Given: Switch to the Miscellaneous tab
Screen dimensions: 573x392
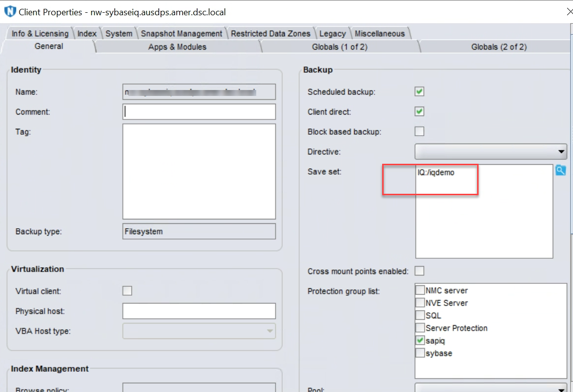Looking at the screenshot, I should 380,33.
